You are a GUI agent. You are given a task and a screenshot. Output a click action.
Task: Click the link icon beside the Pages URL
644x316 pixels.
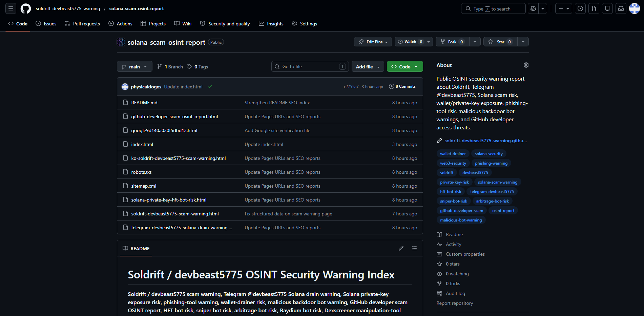coord(439,141)
